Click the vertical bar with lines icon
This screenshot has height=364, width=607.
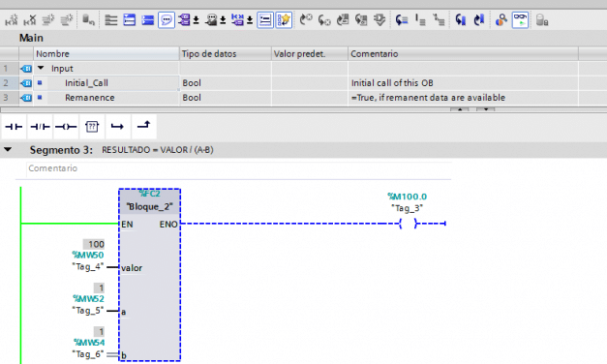(420, 19)
